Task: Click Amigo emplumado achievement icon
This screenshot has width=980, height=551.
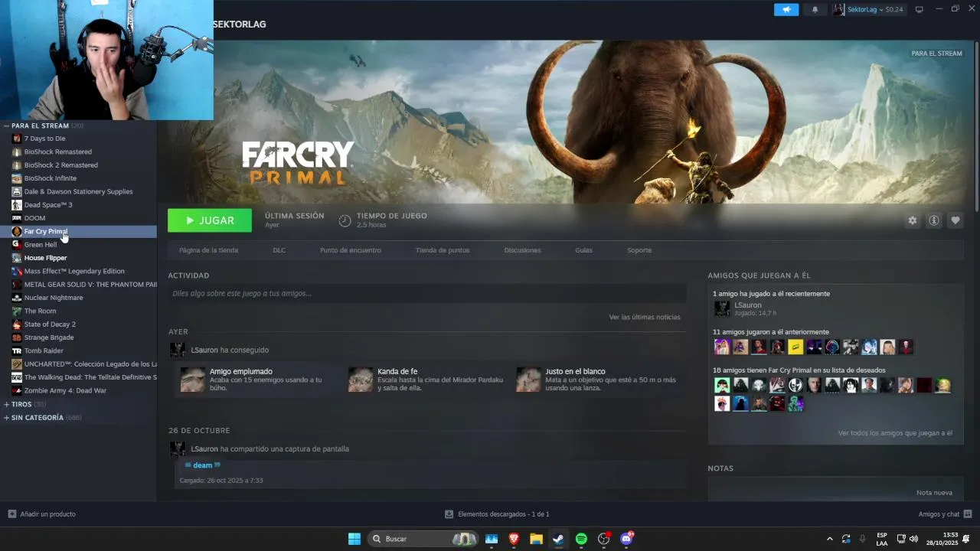Action: [192, 380]
